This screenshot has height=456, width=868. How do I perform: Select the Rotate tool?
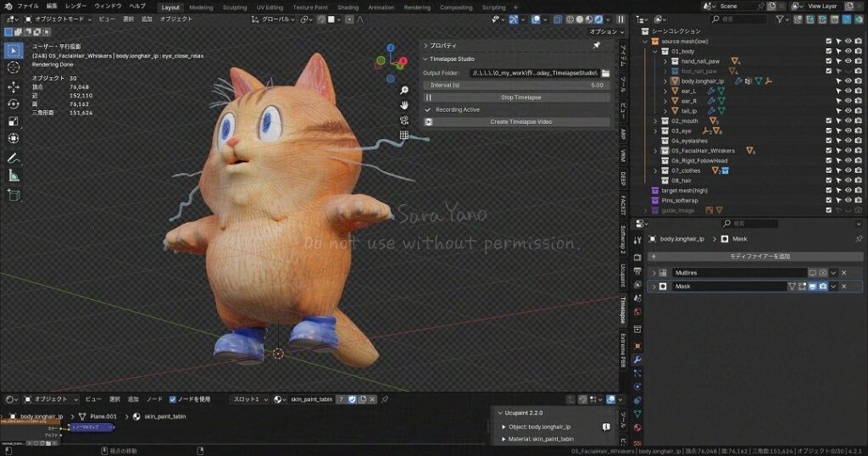(x=14, y=104)
